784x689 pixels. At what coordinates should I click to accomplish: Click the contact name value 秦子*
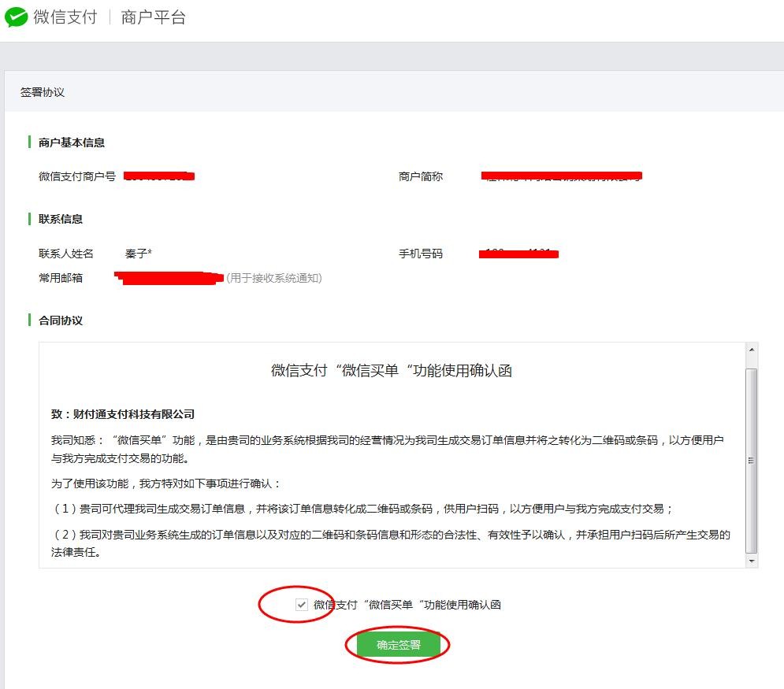[x=139, y=254]
